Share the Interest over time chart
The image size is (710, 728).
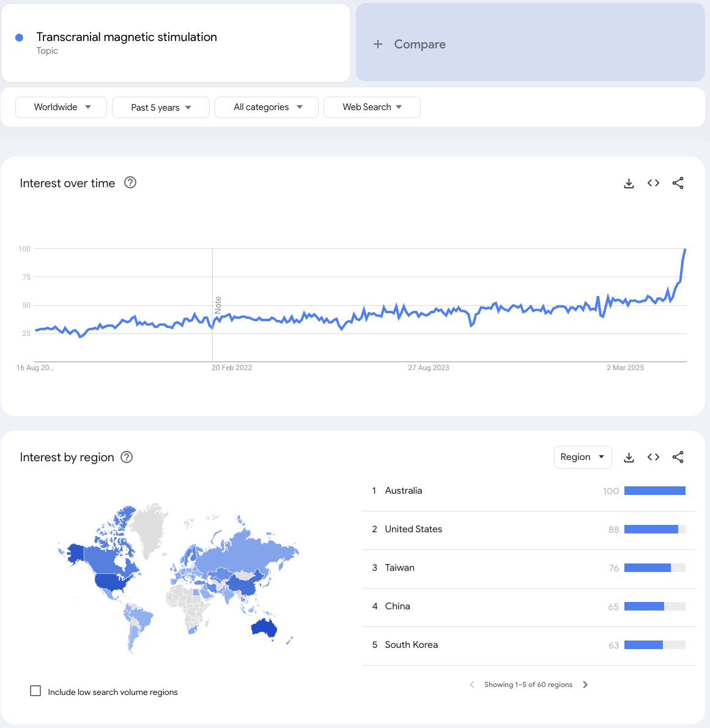[x=678, y=183]
